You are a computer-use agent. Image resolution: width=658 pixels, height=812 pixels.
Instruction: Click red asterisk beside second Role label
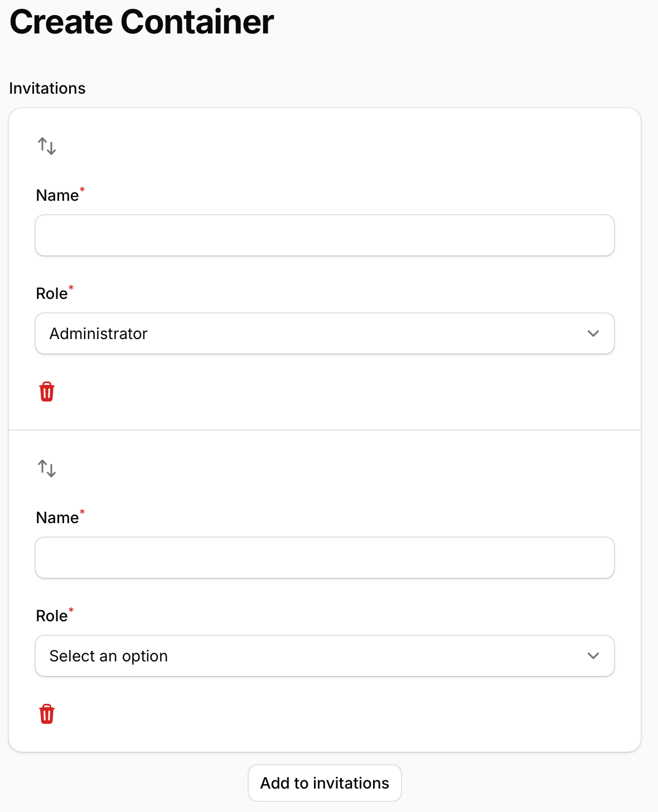coord(71,611)
